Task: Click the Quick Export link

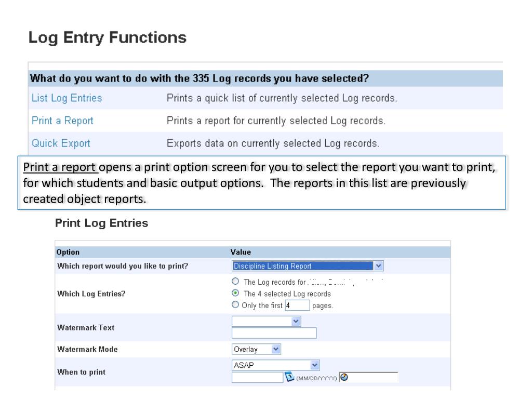Action: pyautogui.click(x=60, y=143)
